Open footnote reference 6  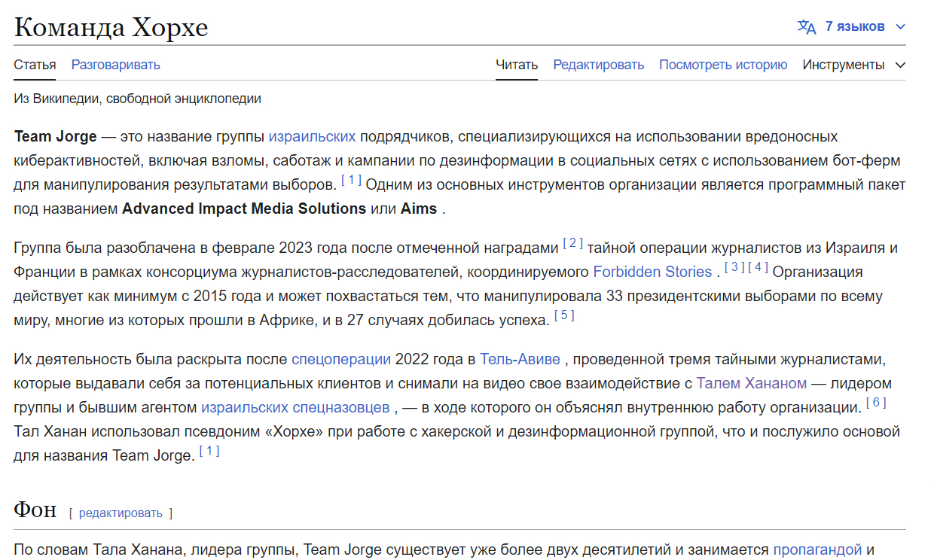pyautogui.click(x=876, y=403)
